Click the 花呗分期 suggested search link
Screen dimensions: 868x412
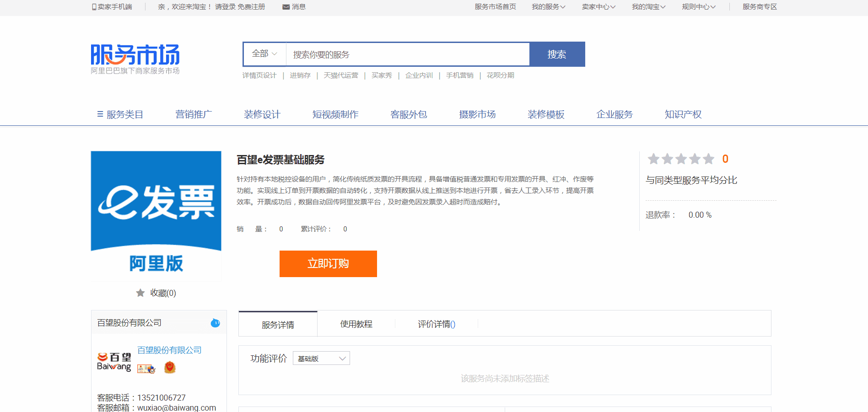click(501, 75)
